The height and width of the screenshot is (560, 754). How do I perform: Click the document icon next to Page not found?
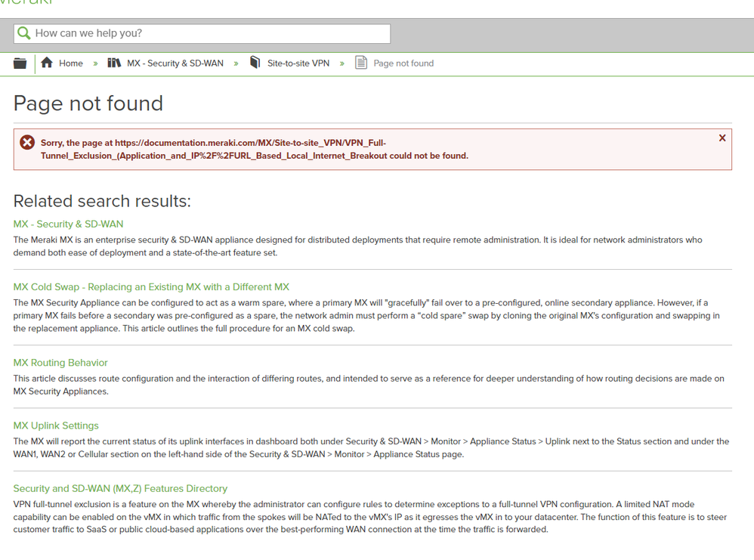coord(361,63)
